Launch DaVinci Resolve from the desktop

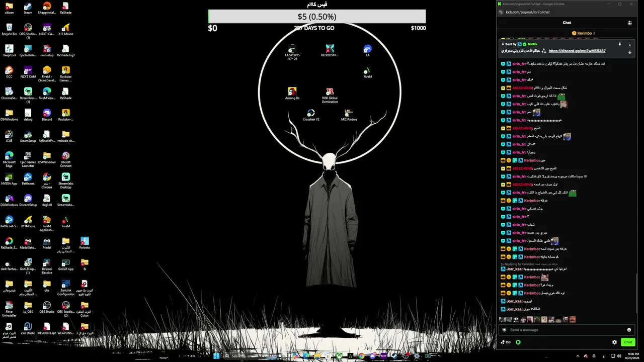coord(47,266)
